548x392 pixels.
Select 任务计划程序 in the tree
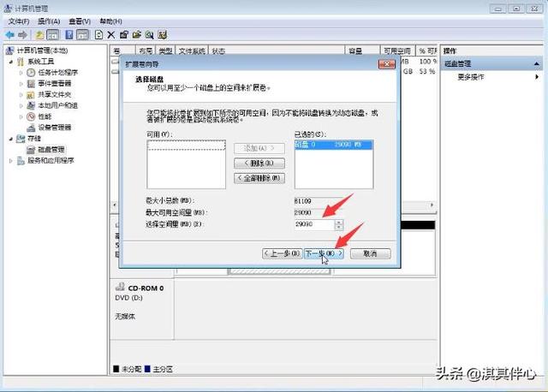57,73
